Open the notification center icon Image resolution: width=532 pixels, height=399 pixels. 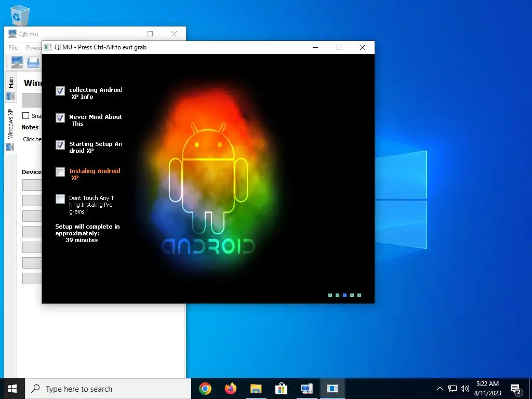[516, 389]
